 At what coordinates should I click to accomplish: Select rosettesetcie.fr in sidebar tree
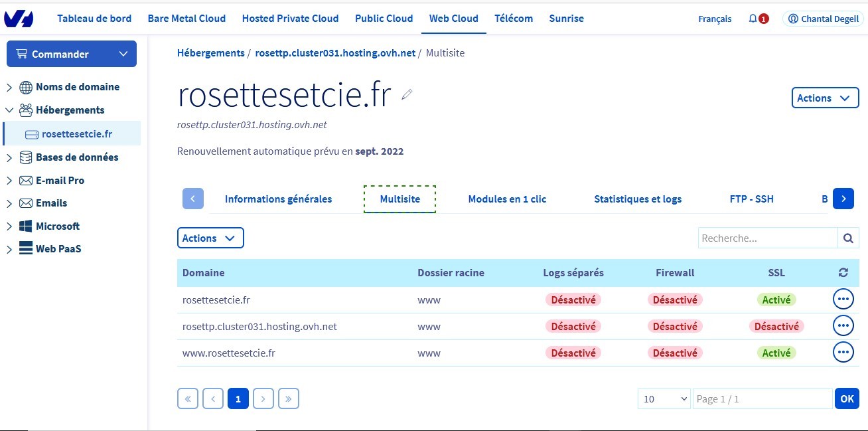[x=76, y=134]
